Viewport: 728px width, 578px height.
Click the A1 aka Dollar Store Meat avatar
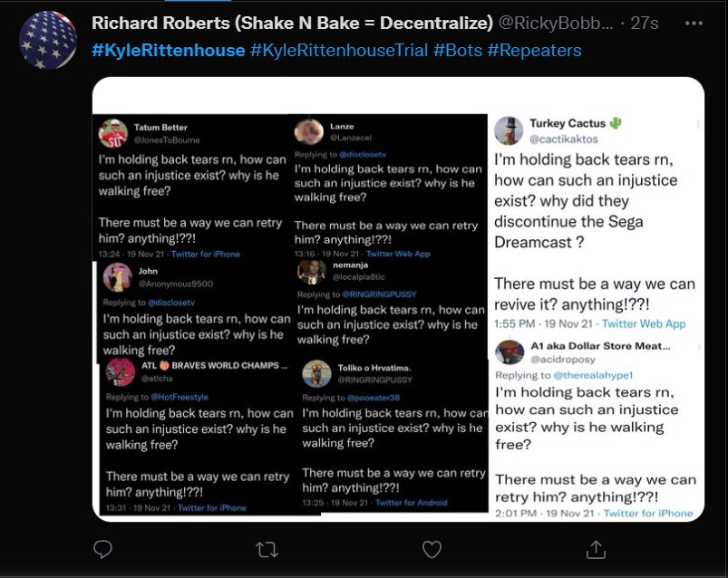tap(510, 352)
